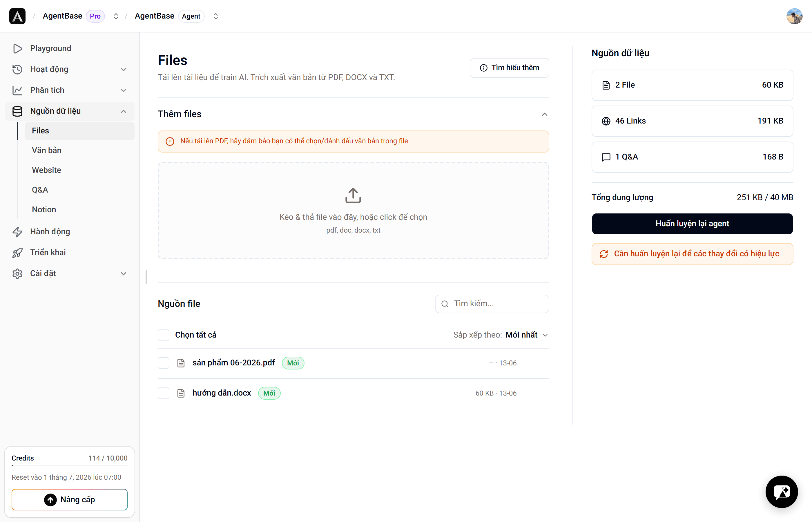The width and height of the screenshot is (812, 522).
Task: Click the 251 KB / 40 MB value
Action: click(764, 197)
